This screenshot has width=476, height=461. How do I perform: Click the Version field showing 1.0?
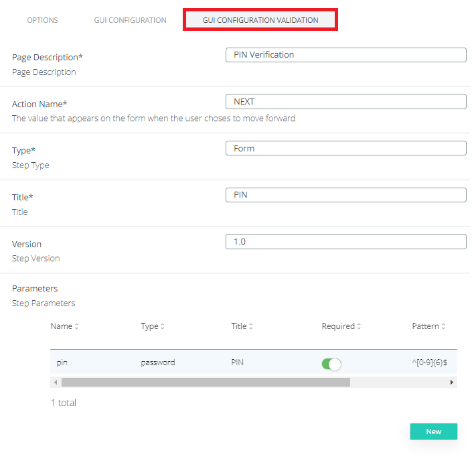pos(345,242)
